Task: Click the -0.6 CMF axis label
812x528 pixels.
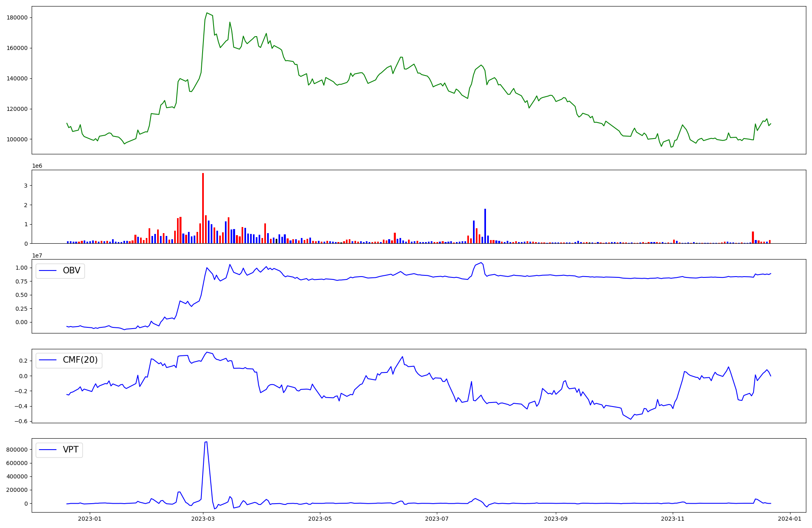Action: (x=20, y=421)
